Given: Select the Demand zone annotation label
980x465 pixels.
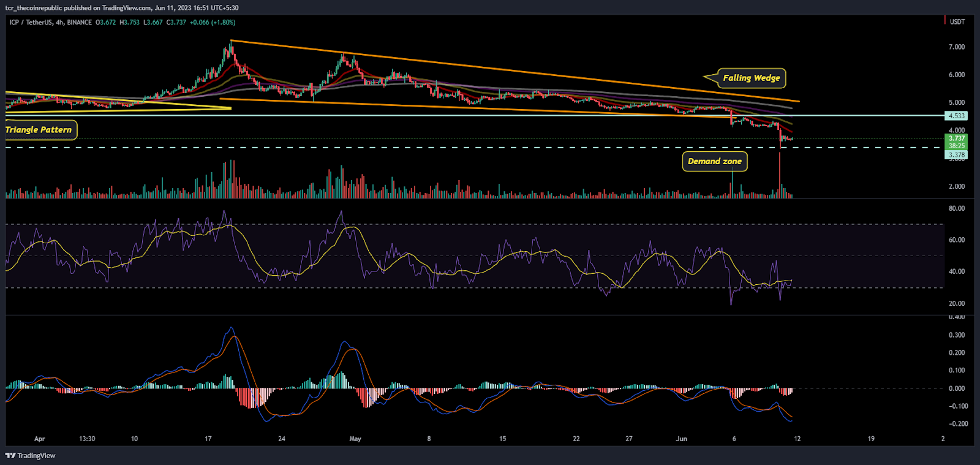Looking at the screenshot, I should [x=715, y=161].
